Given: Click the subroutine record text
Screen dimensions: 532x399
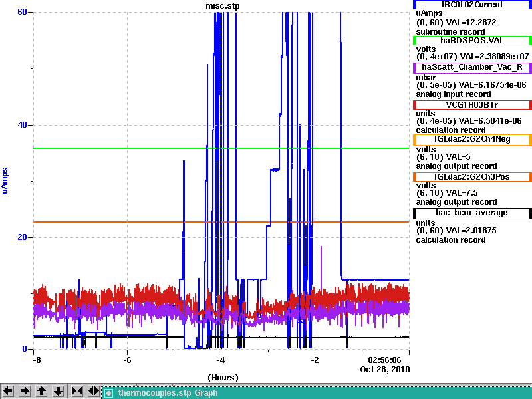Looking at the screenshot, I should tap(450, 32).
